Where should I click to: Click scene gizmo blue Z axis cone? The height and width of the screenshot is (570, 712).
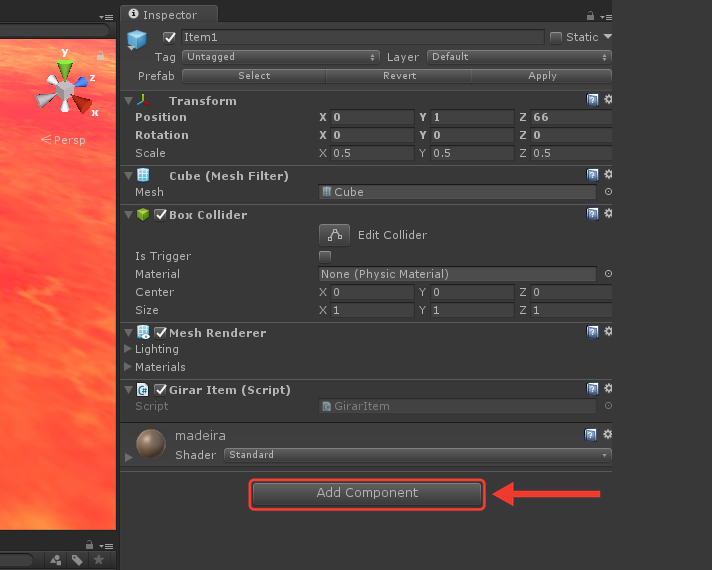[x=81, y=82]
